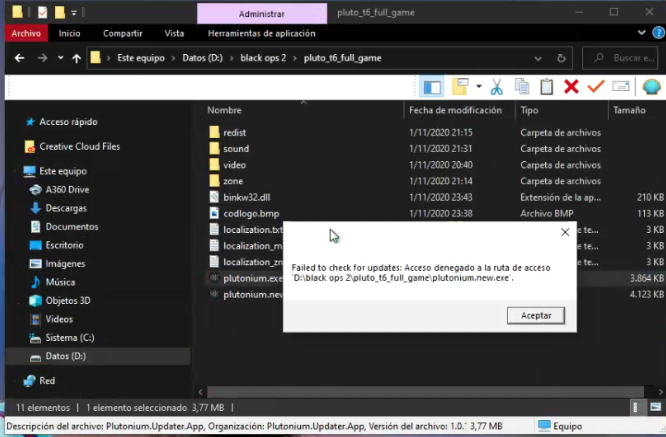This screenshot has height=437, width=666.
Task: Switch to the Inicio ribbon tab
Action: tap(70, 33)
